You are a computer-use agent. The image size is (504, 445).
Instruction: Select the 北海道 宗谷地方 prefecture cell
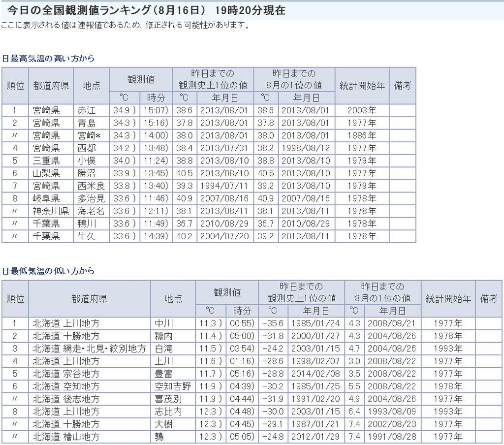66,374
